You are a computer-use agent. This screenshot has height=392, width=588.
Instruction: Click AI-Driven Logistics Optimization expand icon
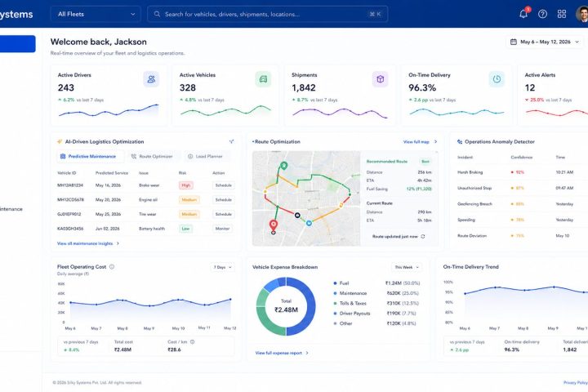pos(231,142)
